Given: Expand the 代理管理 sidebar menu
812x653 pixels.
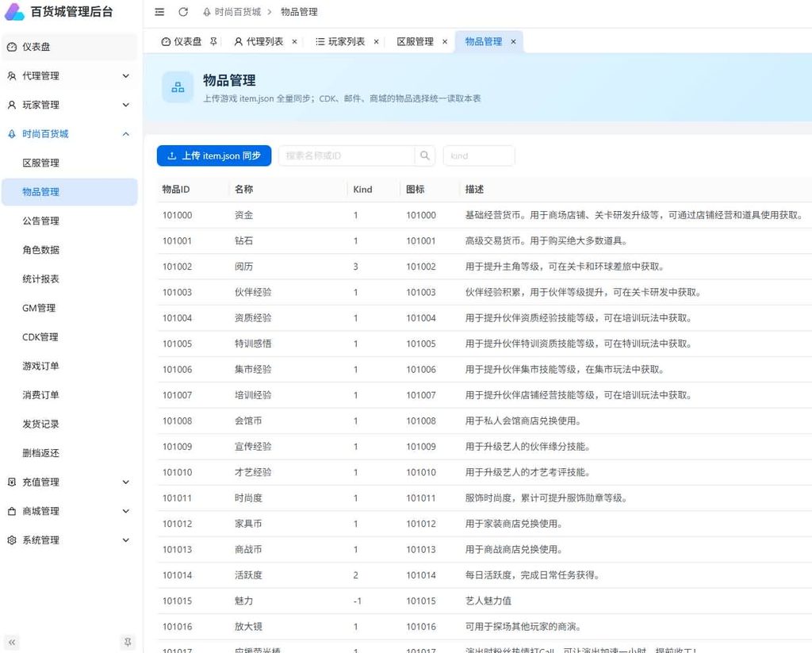Looking at the screenshot, I should tap(70, 75).
